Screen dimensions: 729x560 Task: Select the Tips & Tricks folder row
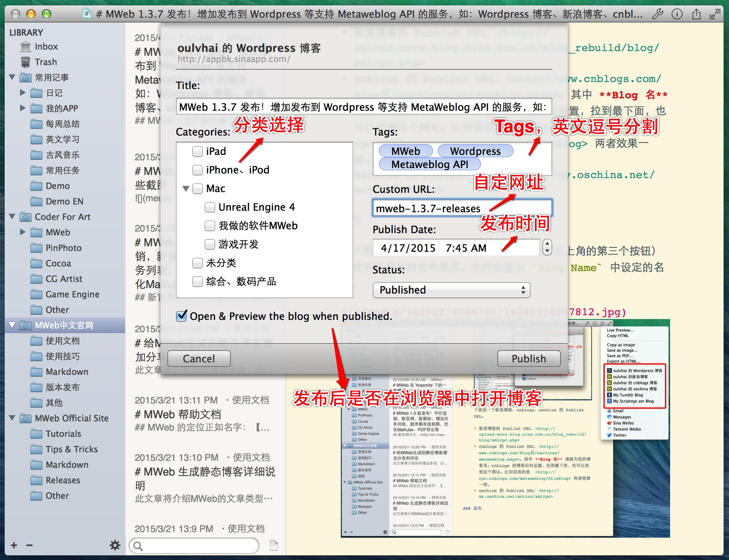pyautogui.click(x=65, y=449)
